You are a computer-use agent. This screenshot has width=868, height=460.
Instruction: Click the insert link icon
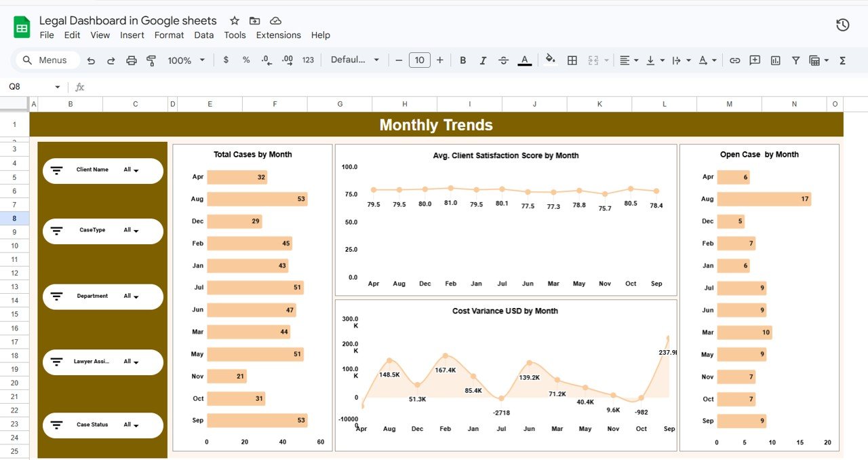pos(734,60)
